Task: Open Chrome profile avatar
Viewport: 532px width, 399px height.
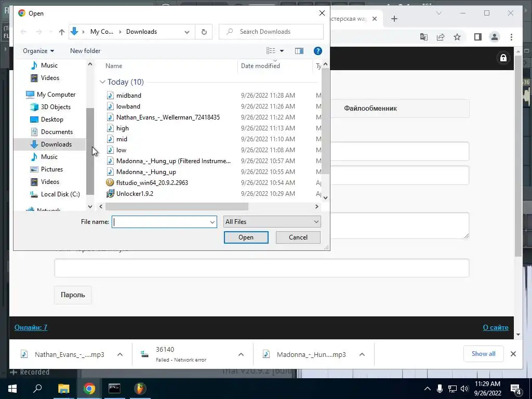Action: pyautogui.click(x=495, y=37)
